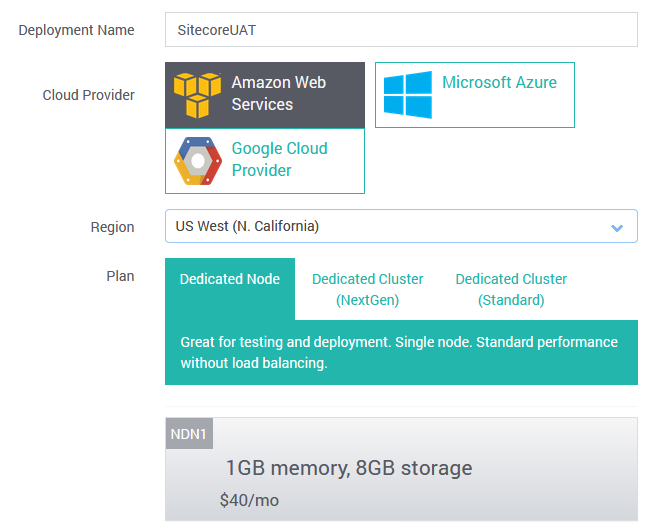Click the Deployment Name label

coord(76,30)
